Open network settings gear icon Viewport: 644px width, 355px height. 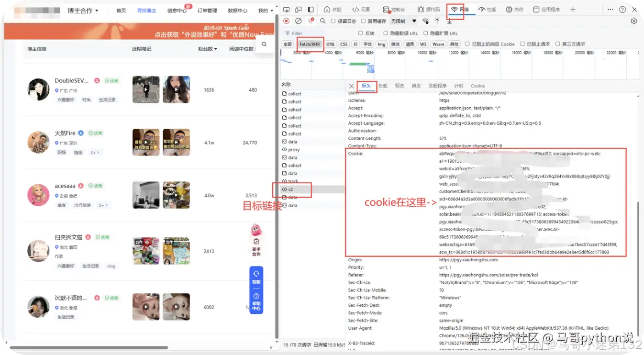click(x=634, y=21)
